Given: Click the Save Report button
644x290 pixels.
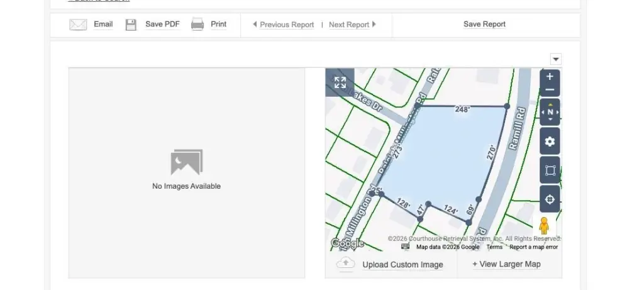Looking at the screenshot, I should (x=484, y=25).
